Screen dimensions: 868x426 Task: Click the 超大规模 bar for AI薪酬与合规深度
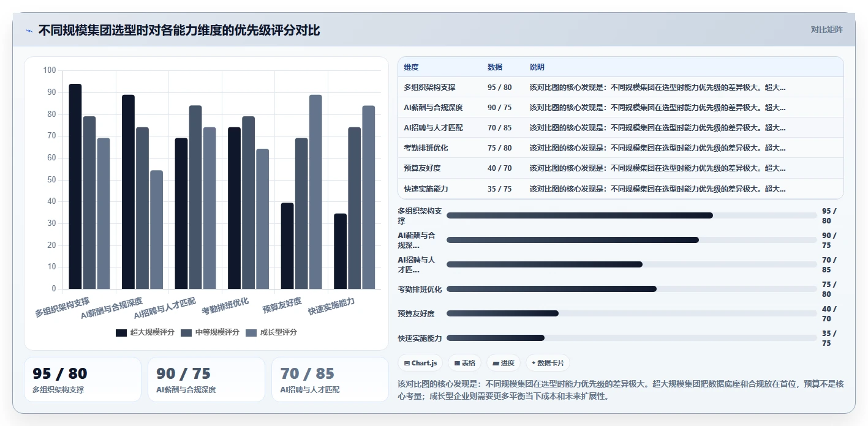[128, 192]
